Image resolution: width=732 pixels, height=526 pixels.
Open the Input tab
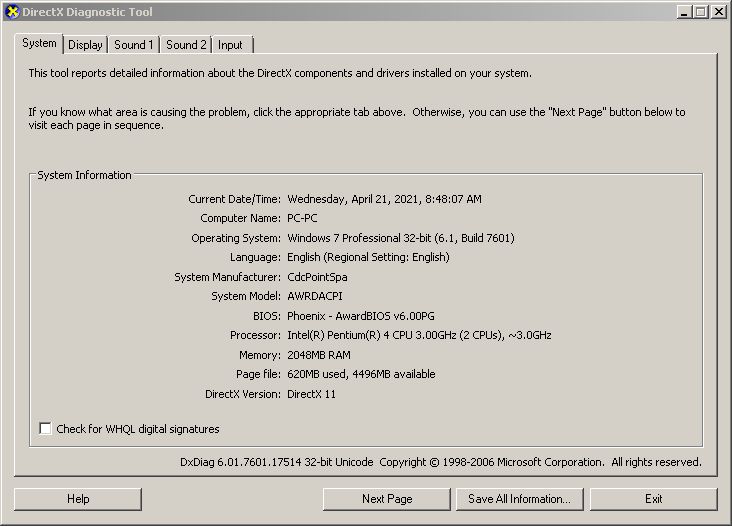pyautogui.click(x=231, y=45)
